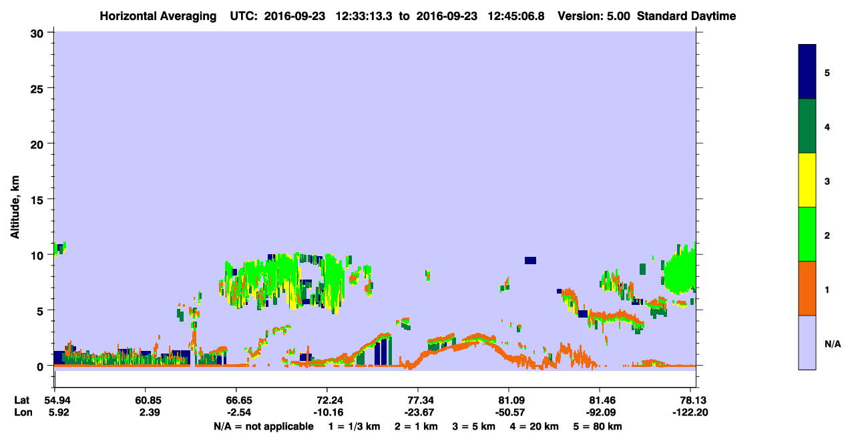Click legend text '1 = 1/3 km'
The width and height of the screenshot is (868, 445).
point(354,426)
